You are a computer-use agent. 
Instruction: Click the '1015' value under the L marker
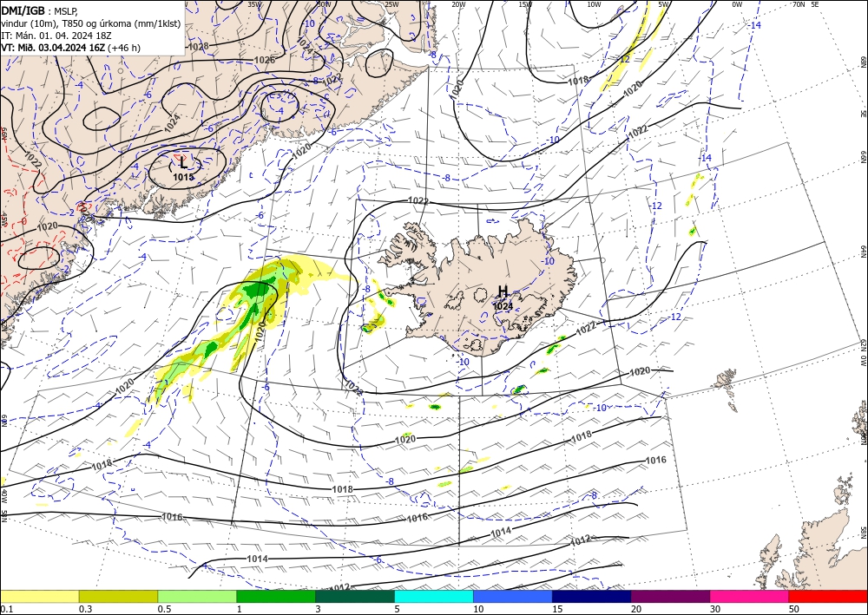coord(183,177)
